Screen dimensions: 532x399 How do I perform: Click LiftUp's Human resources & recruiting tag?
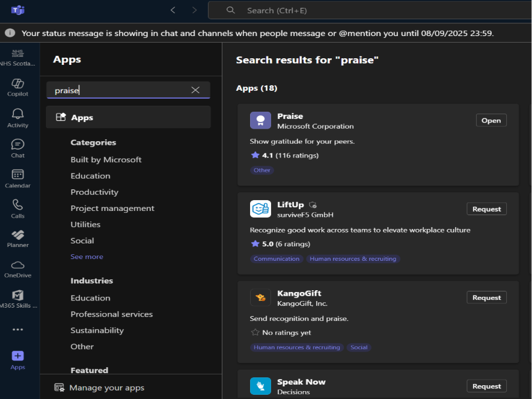(x=353, y=259)
